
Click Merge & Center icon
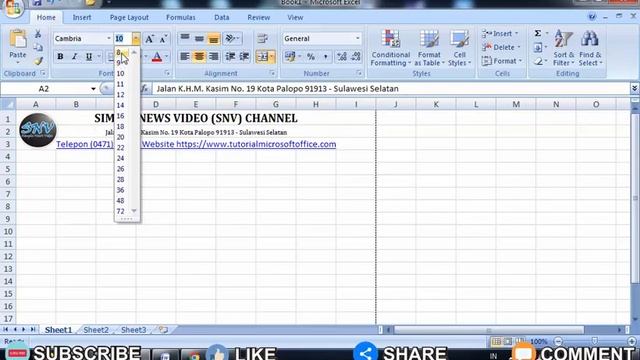pos(262,57)
